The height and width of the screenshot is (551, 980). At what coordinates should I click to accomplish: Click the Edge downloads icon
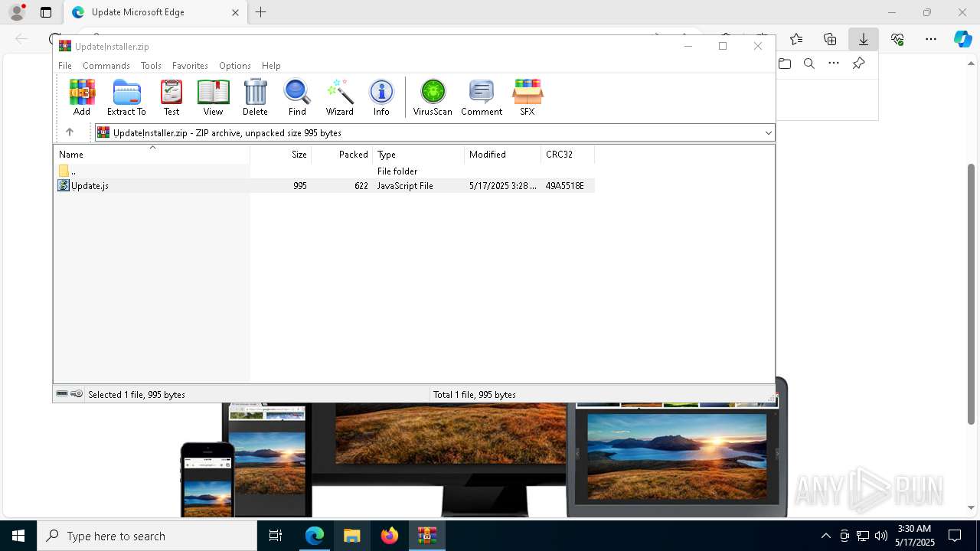(864, 39)
